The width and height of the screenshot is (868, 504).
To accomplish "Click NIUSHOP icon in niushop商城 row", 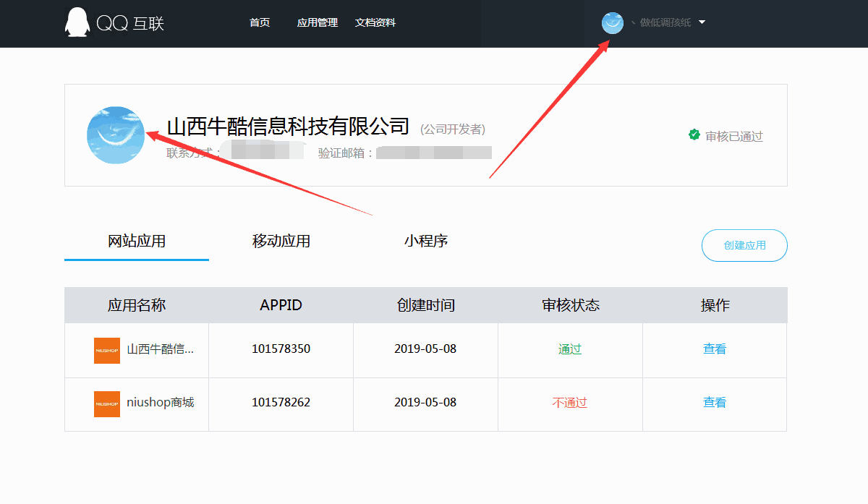I will 107,404.
